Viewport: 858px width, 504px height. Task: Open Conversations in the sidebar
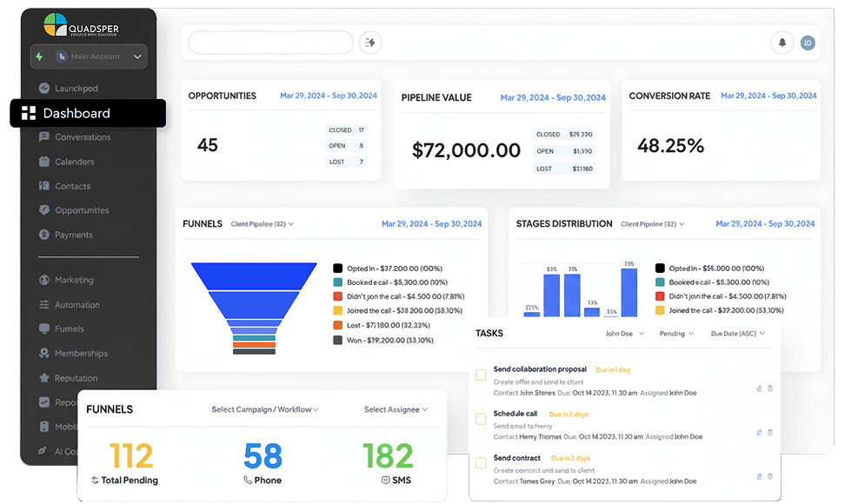[x=83, y=137]
